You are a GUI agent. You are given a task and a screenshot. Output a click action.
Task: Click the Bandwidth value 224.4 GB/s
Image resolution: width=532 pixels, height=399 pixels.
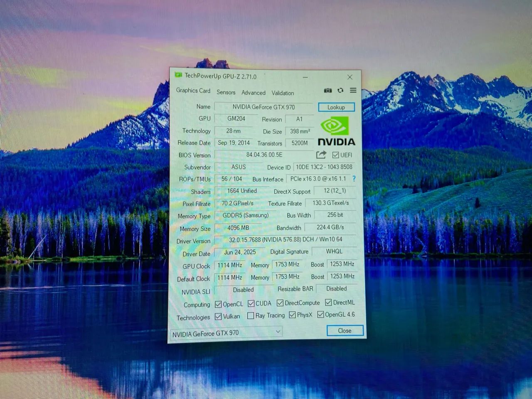tap(330, 227)
